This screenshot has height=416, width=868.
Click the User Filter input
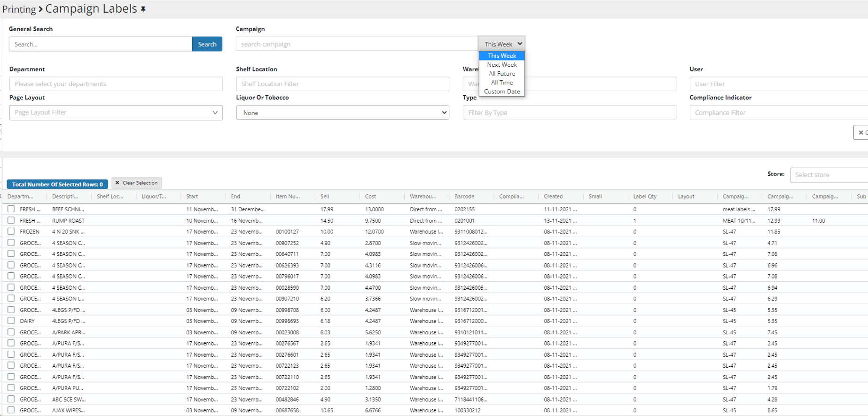coord(779,84)
